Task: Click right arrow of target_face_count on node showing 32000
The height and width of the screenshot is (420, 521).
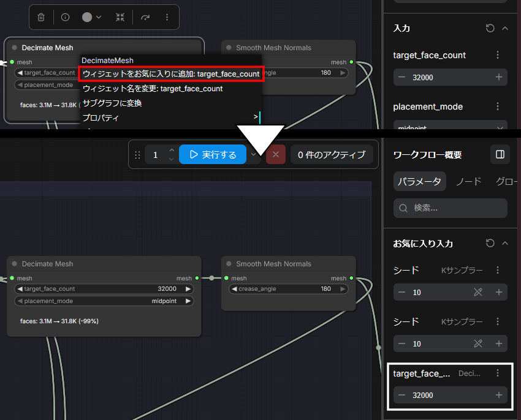Action: pyautogui.click(x=188, y=289)
